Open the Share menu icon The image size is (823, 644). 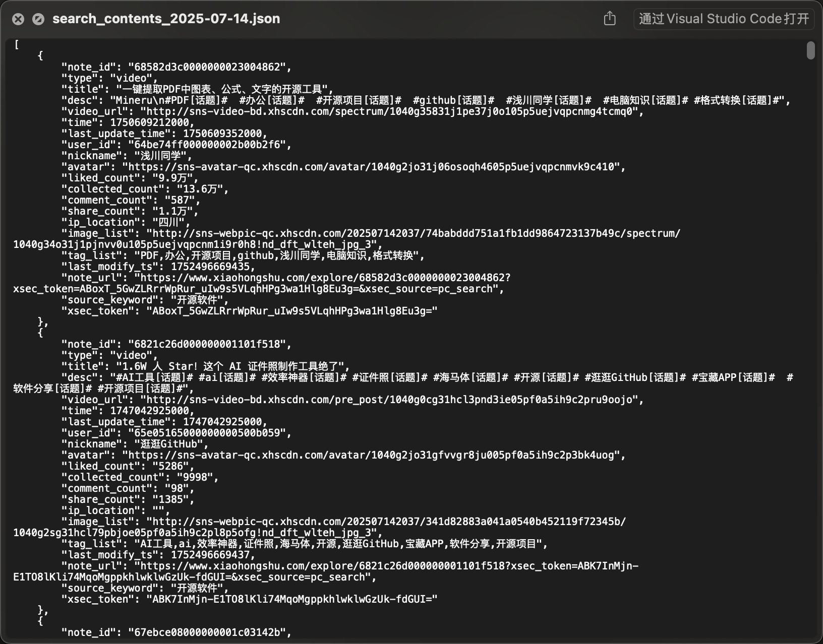point(610,19)
